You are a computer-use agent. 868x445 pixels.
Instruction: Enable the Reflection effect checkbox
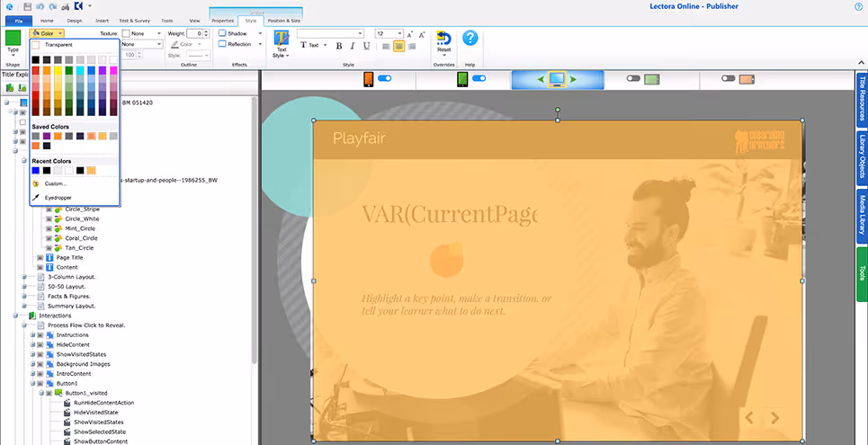[222, 44]
